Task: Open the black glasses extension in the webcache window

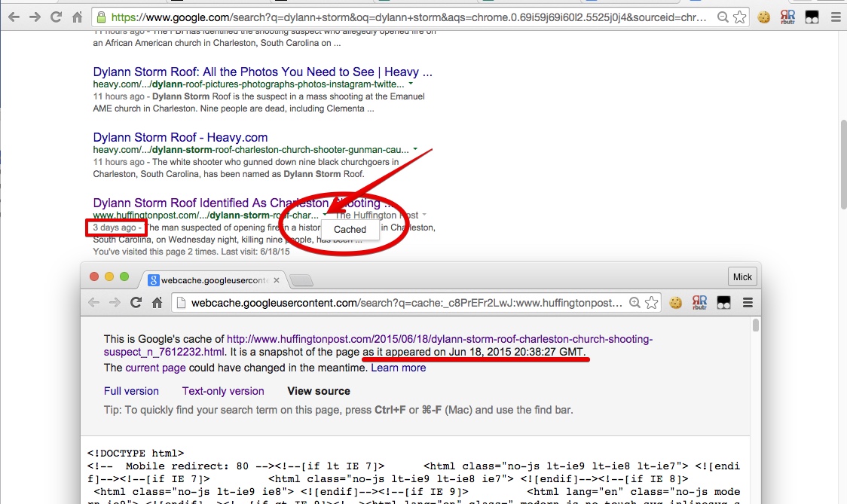Action: click(x=724, y=303)
